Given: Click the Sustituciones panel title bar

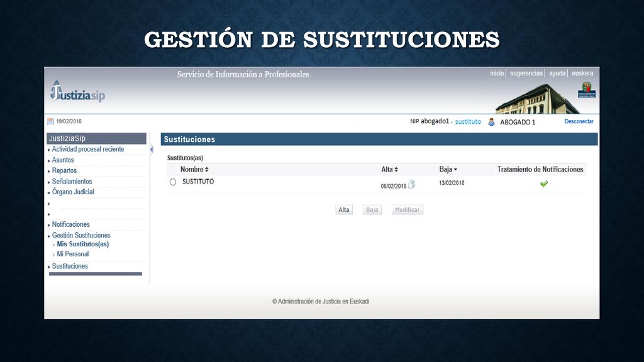Looking at the screenshot, I should pos(379,139).
